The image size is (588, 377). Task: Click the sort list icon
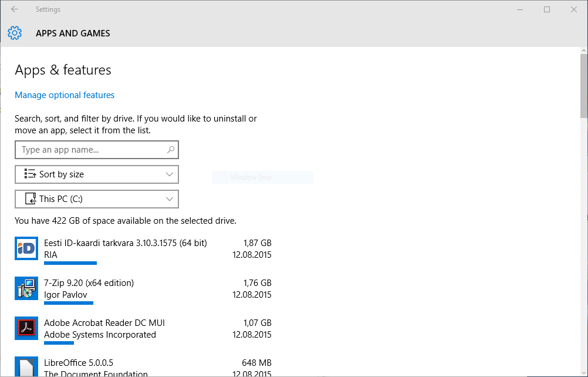pos(30,174)
